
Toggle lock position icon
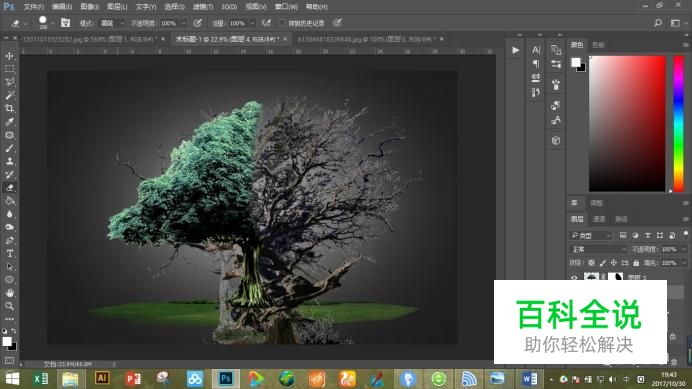pos(613,263)
